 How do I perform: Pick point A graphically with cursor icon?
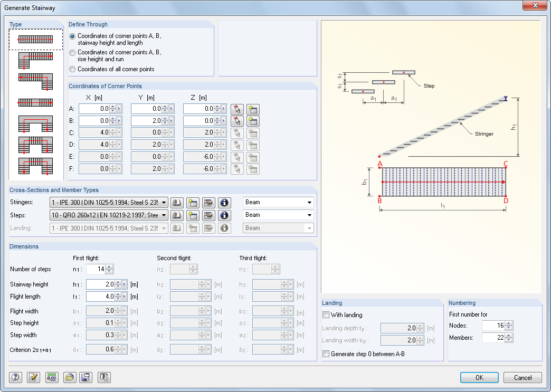coord(237,109)
